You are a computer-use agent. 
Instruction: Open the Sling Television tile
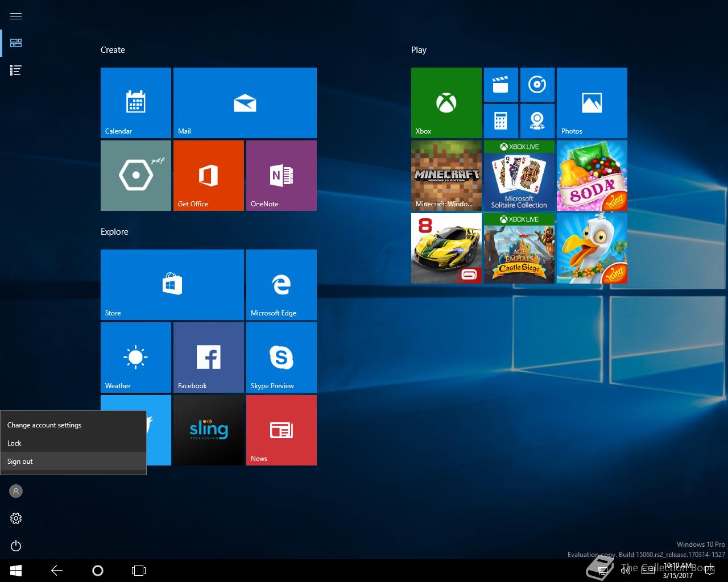(x=209, y=430)
